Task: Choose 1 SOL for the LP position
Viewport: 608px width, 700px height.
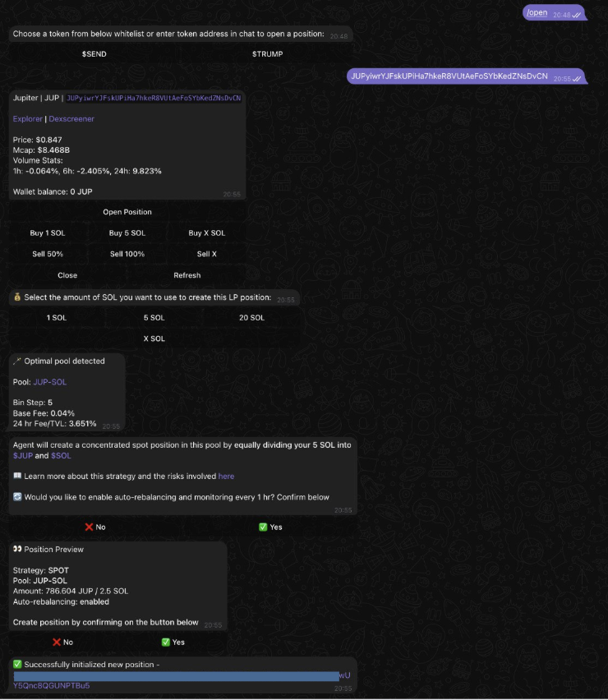Action: click(56, 318)
